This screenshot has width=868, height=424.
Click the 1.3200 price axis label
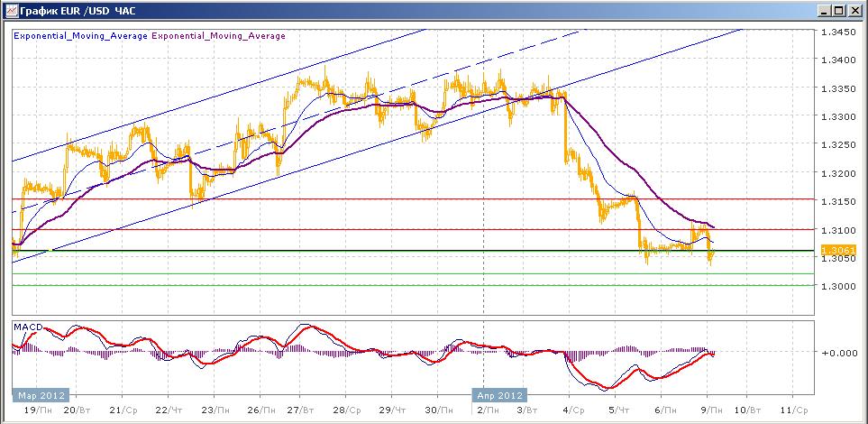838,173
